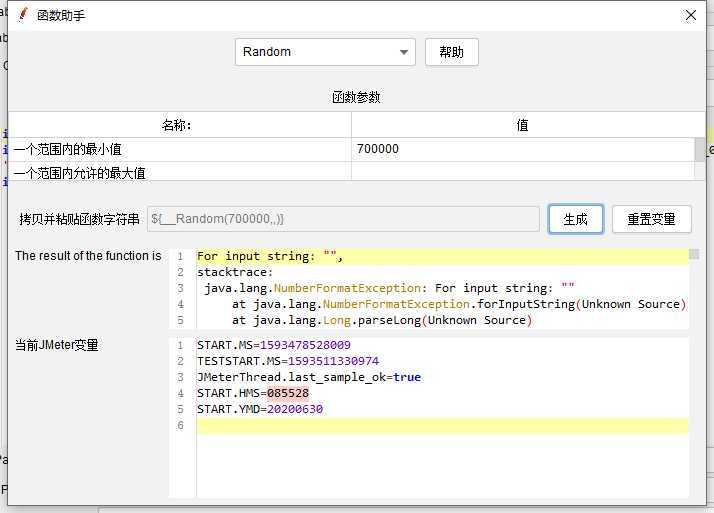Image resolution: width=714 pixels, height=513 pixels.
Task: Click the JMeterThread.last_sample_ok=true line
Action: (x=309, y=377)
